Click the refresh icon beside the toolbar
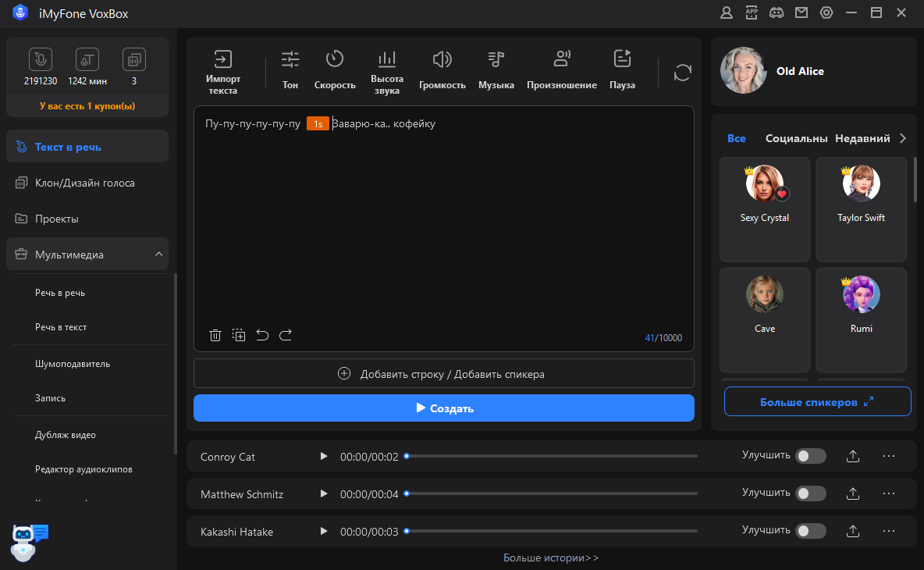 tap(683, 73)
